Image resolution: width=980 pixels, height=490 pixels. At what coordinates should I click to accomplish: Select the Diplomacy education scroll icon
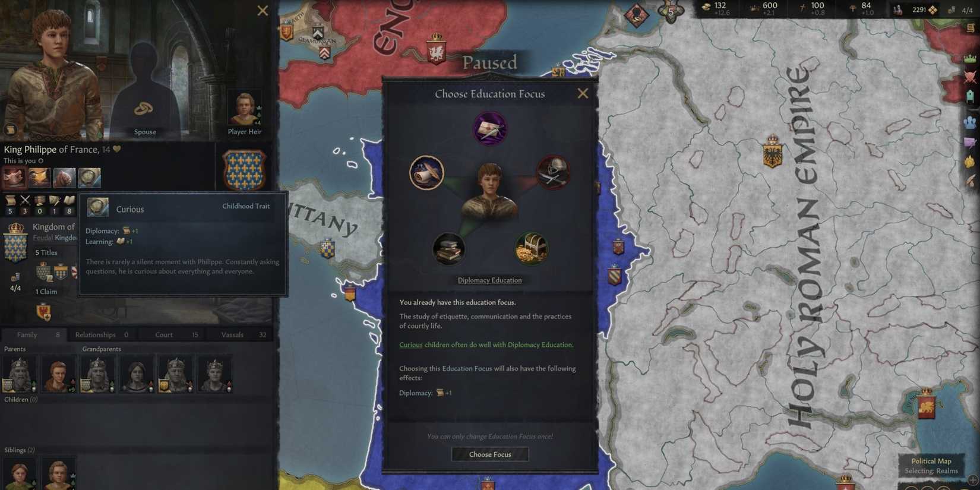[x=426, y=173]
